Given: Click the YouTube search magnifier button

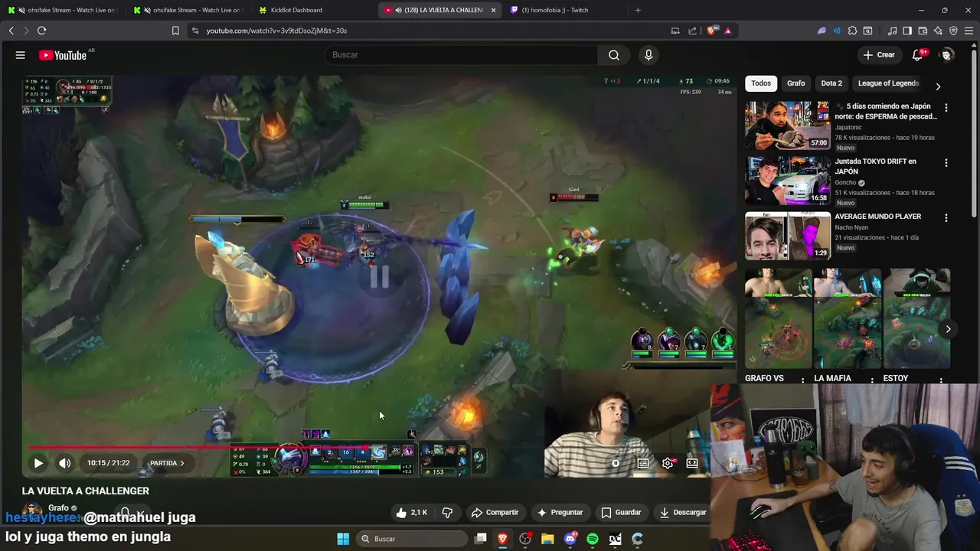Looking at the screenshot, I should [614, 55].
